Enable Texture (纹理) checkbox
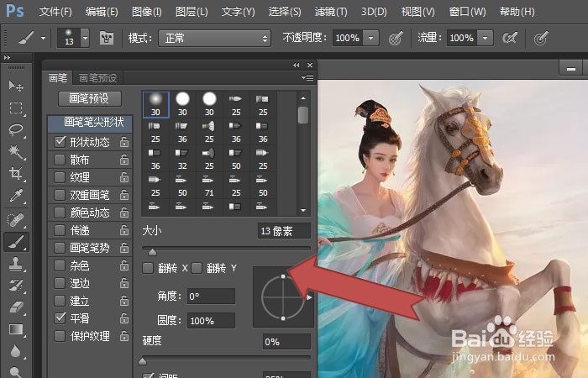The image size is (588, 378). click(60, 177)
